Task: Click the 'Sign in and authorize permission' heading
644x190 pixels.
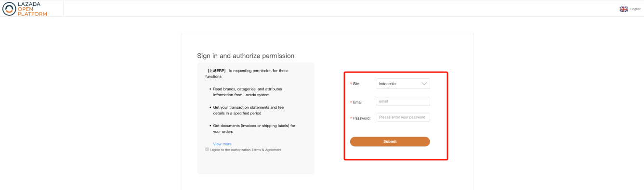Action: (246, 56)
